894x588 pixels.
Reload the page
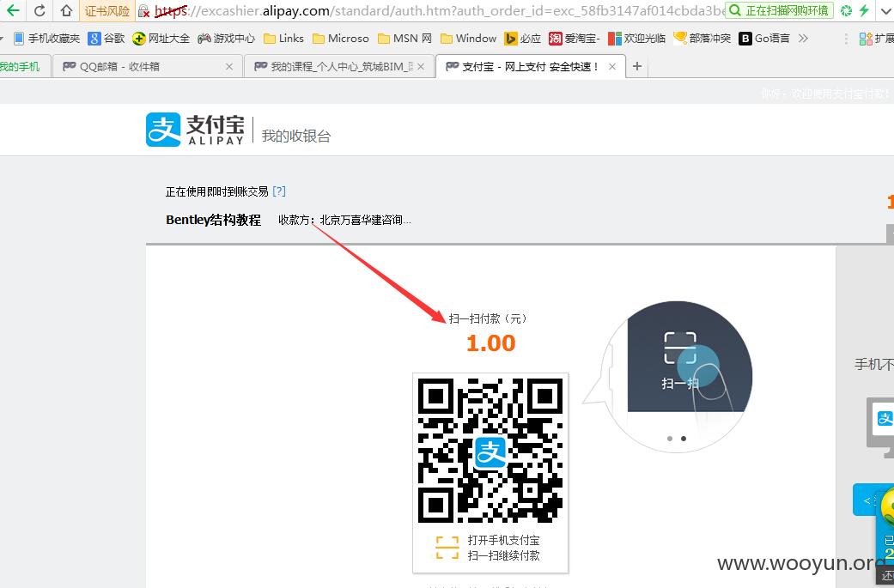tap(40, 10)
